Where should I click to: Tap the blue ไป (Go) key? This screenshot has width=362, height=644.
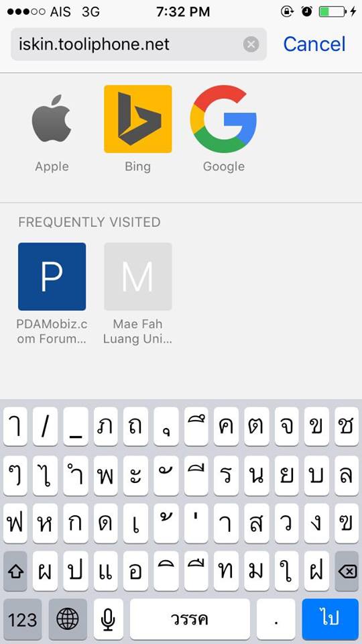coord(330,619)
